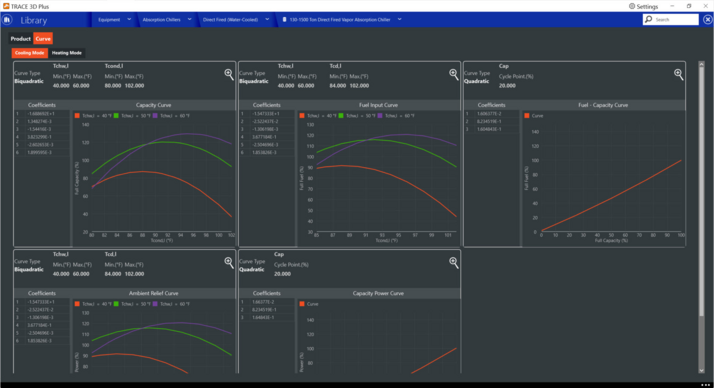Click Curve swatch in Fuel - Capacity legend
Image resolution: width=714 pixels, height=388 pixels.
click(527, 116)
